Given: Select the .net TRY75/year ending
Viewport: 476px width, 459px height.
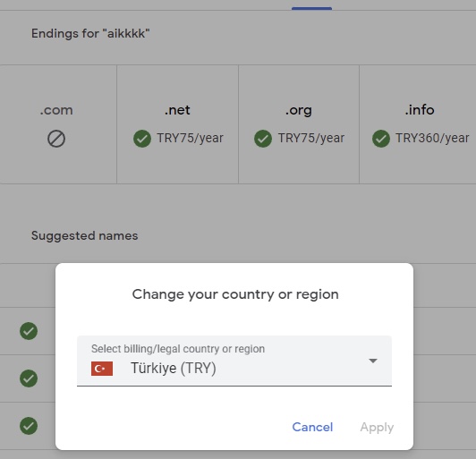Looking at the screenshot, I should 177,124.
